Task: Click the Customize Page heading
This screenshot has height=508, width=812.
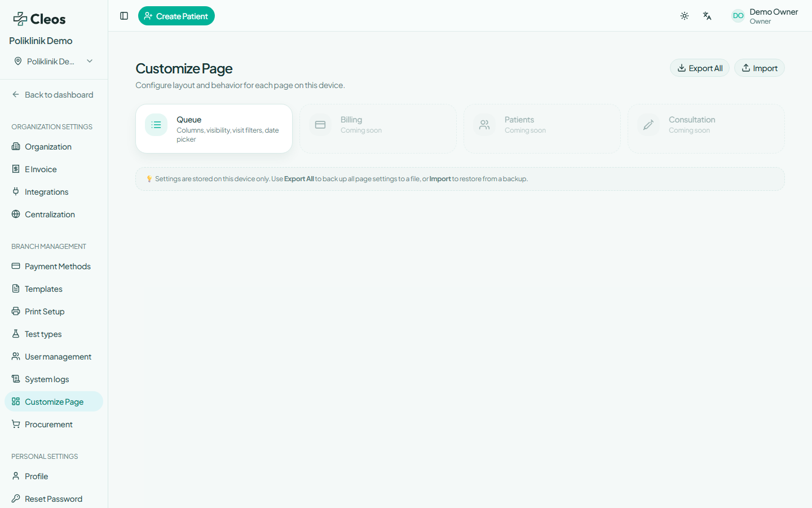Action: pos(184,68)
